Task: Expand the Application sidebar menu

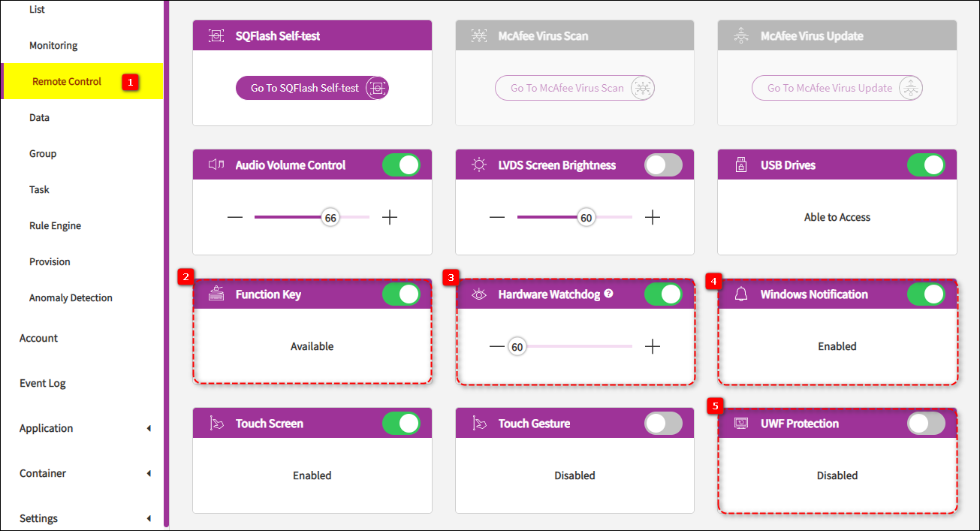Action: [x=149, y=428]
